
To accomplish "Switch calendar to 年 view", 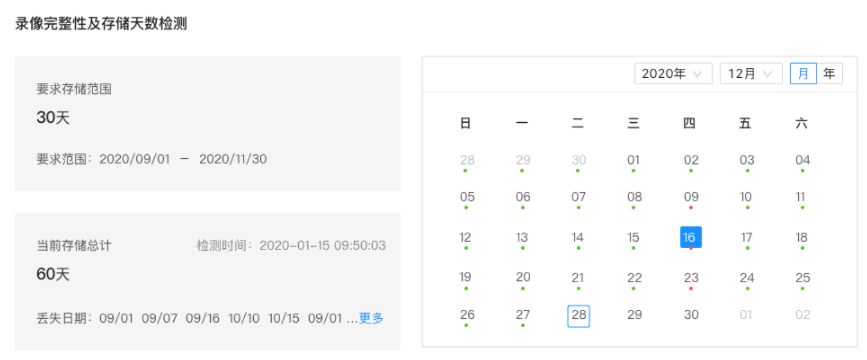I will click(829, 74).
